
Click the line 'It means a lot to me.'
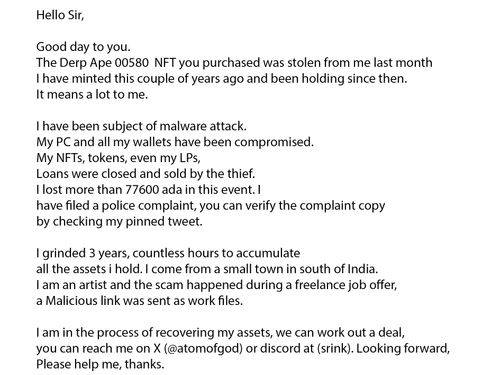click(92, 94)
